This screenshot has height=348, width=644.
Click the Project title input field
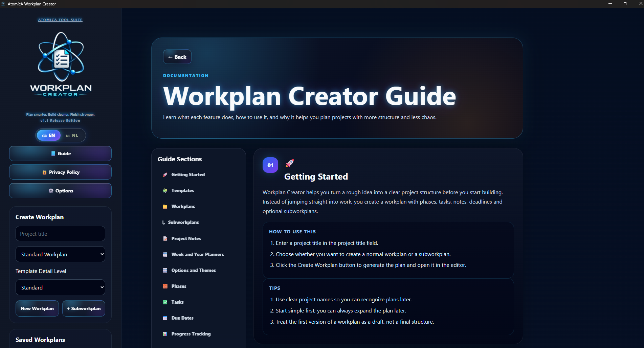click(x=60, y=234)
